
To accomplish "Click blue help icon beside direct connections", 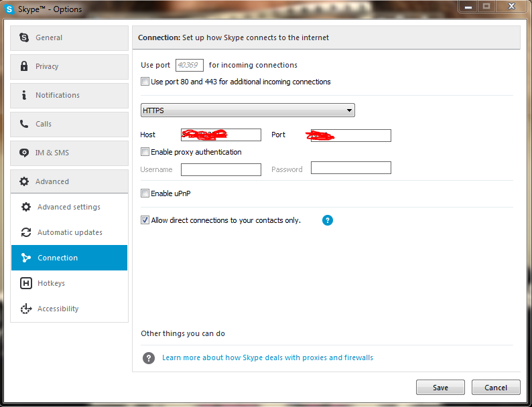I will pyautogui.click(x=328, y=220).
